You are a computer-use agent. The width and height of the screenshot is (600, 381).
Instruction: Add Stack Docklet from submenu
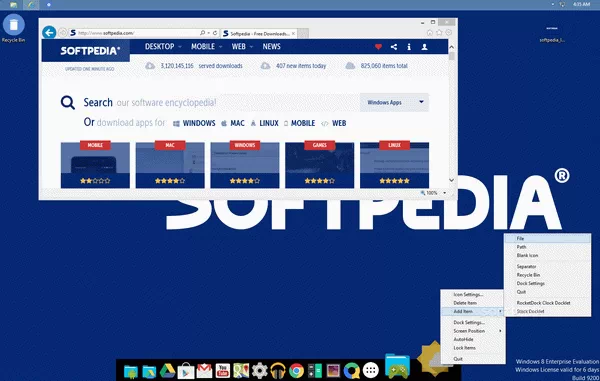pyautogui.click(x=548, y=311)
